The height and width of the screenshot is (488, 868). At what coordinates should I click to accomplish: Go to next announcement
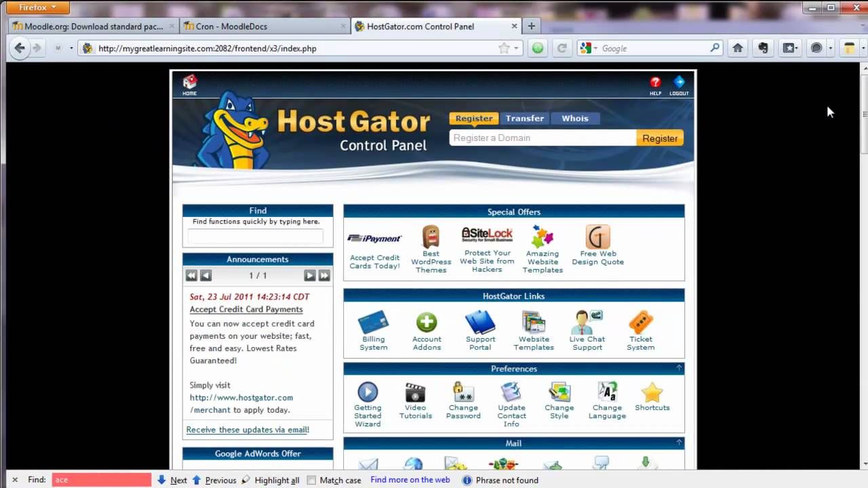point(309,275)
